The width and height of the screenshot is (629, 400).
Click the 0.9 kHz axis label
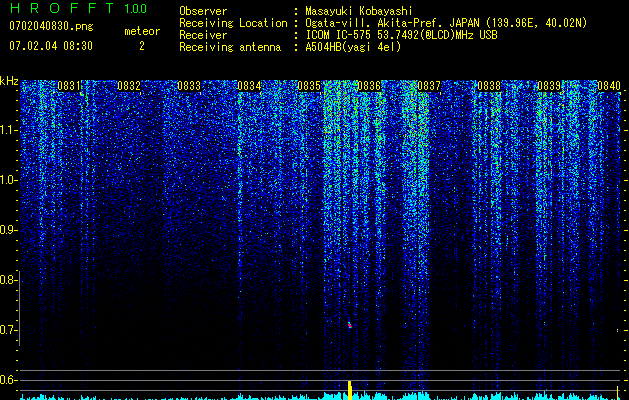(8, 230)
